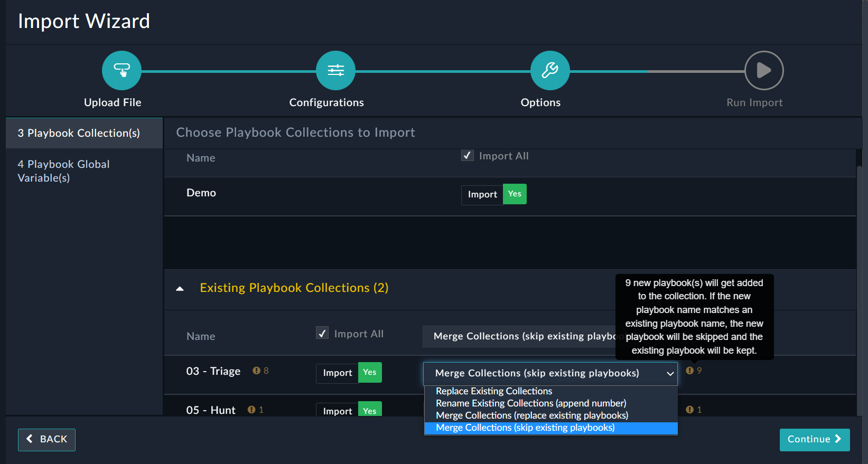Open the 03 - Triage merge option dropdown
Viewport: 868px width, 464px height.
[550, 373]
